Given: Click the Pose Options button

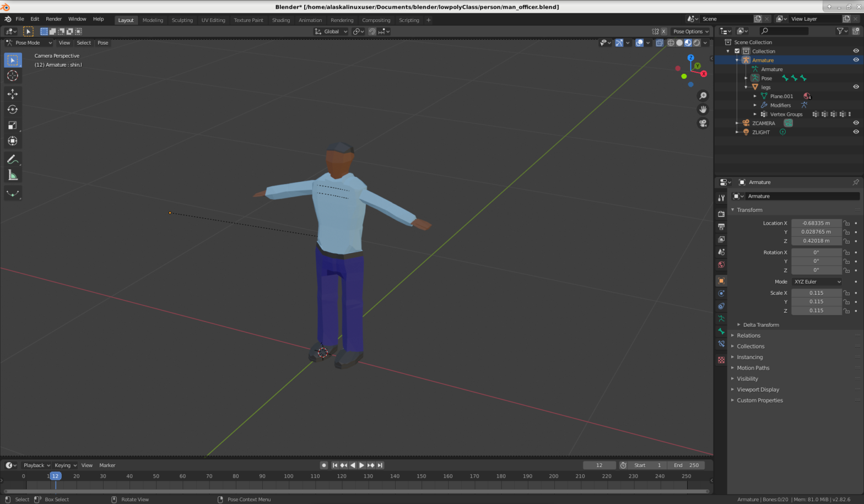Looking at the screenshot, I should (690, 31).
